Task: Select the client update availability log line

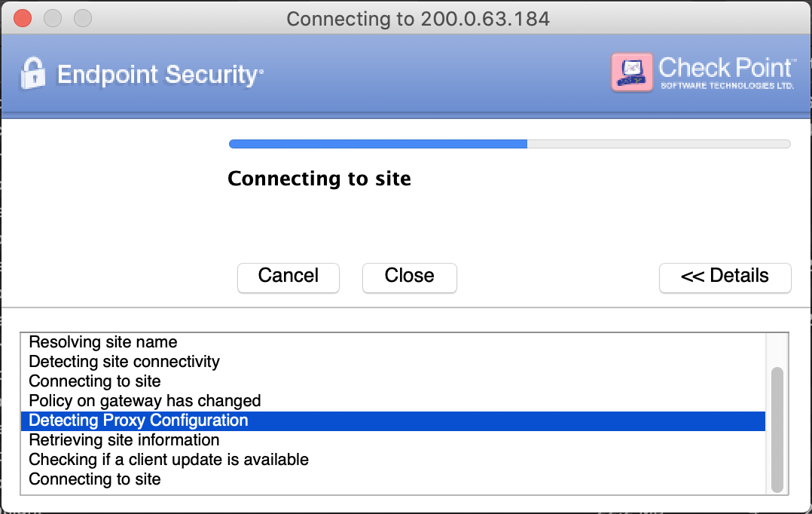Action: coord(168,460)
